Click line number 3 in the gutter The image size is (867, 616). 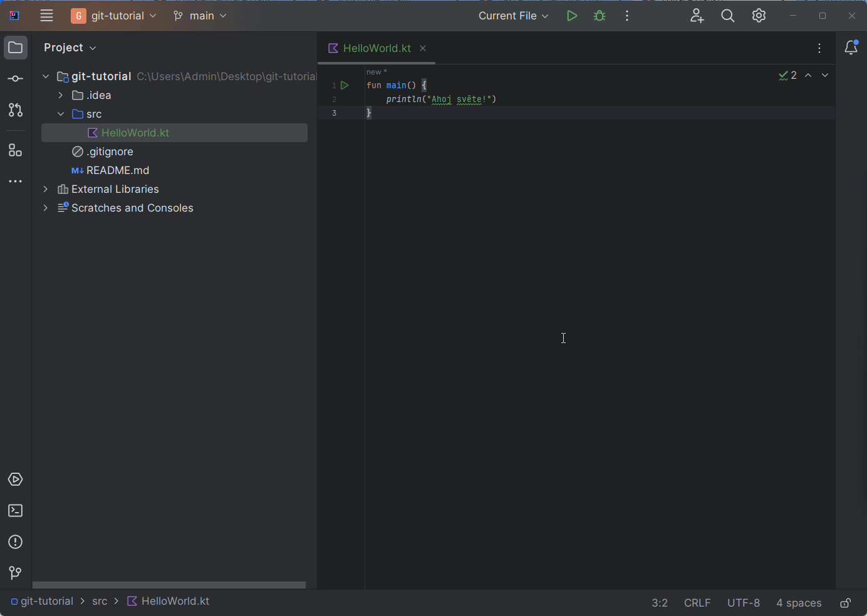click(335, 113)
